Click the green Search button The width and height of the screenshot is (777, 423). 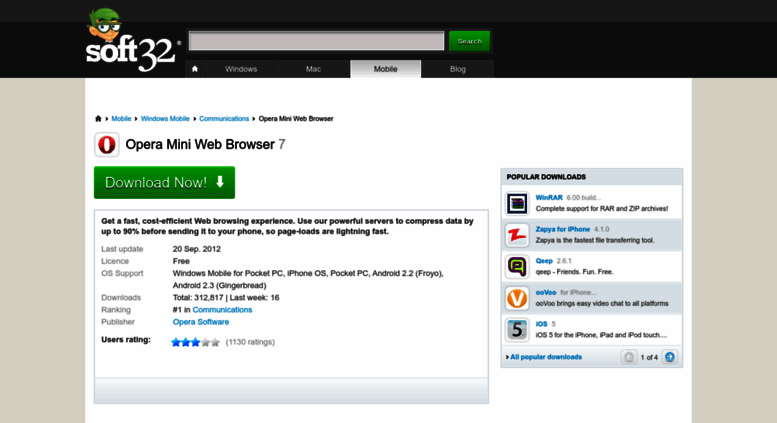tap(469, 41)
